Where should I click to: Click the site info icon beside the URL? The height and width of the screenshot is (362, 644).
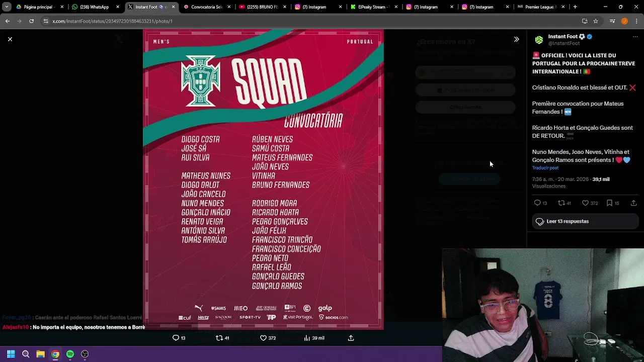[46, 21]
